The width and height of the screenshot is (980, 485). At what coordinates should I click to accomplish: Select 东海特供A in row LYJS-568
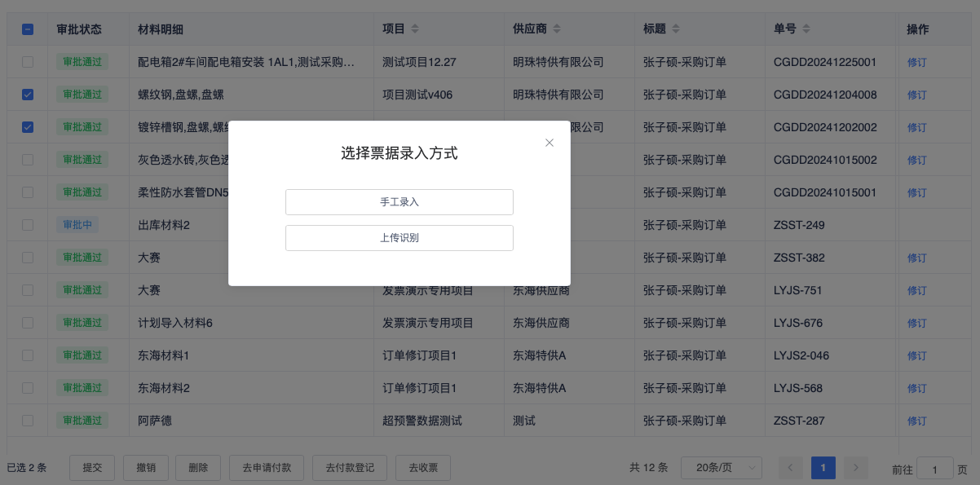click(x=540, y=388)
